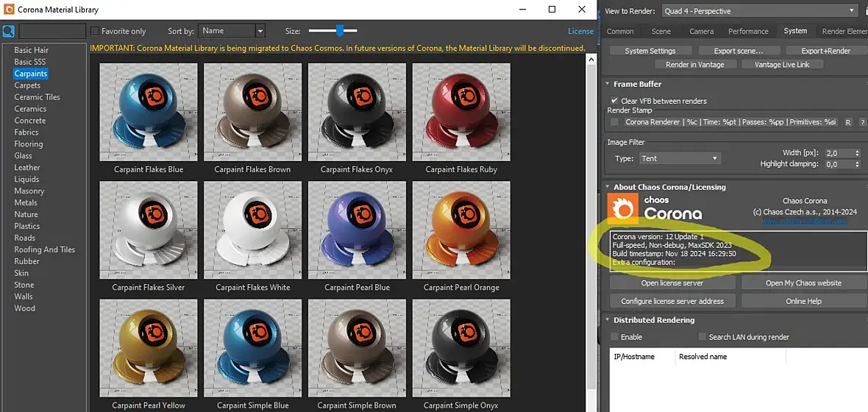Open the Sort by Name dropdown

coord(232,31)
